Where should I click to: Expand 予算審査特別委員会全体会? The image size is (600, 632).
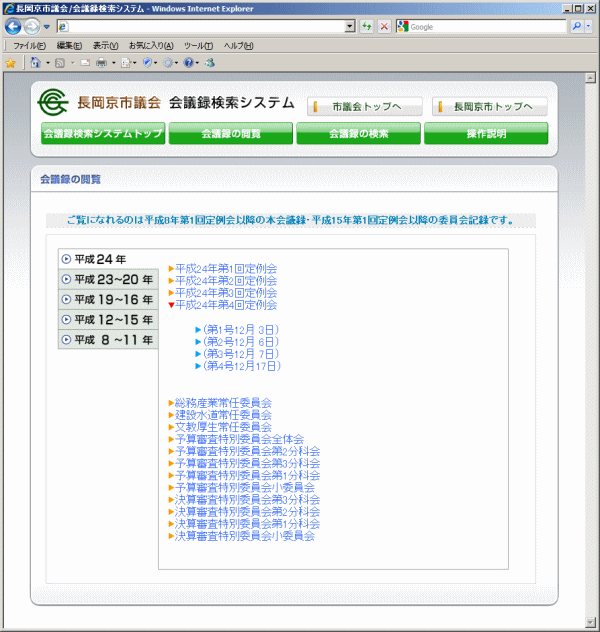coord(239,439)
